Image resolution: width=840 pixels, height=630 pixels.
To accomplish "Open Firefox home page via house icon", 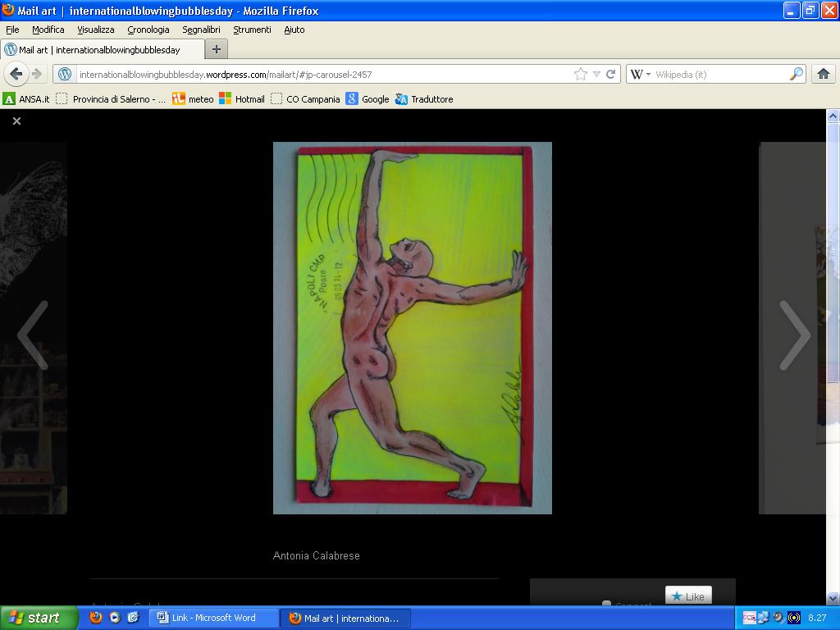I will pyautogui.click(x=824, y=74).
